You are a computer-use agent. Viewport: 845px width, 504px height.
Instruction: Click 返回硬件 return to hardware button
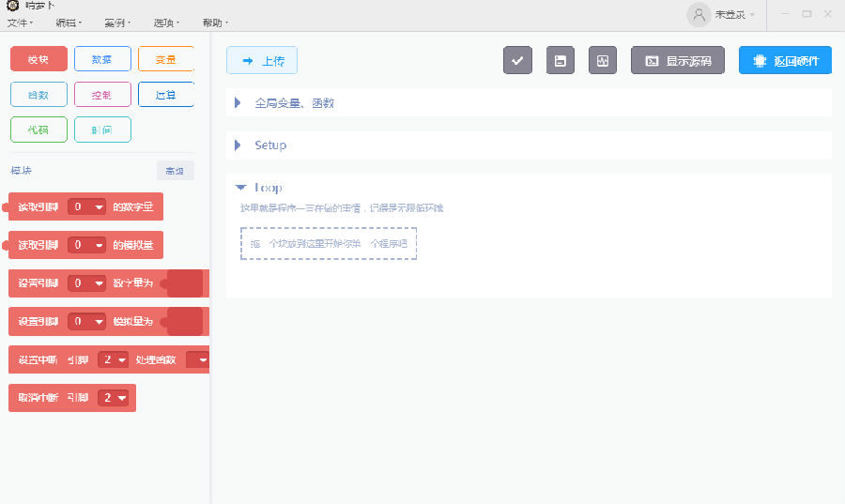tap(785, 60)
